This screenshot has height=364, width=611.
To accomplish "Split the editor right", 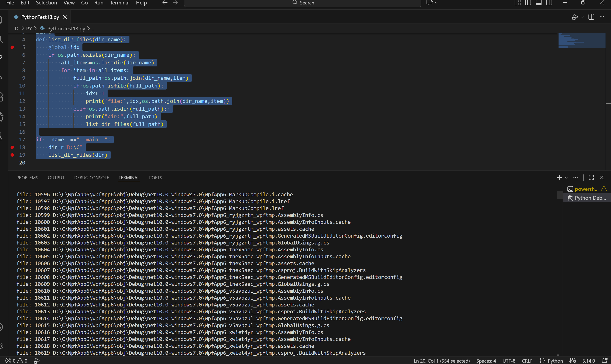I will [x=591, y=17].
